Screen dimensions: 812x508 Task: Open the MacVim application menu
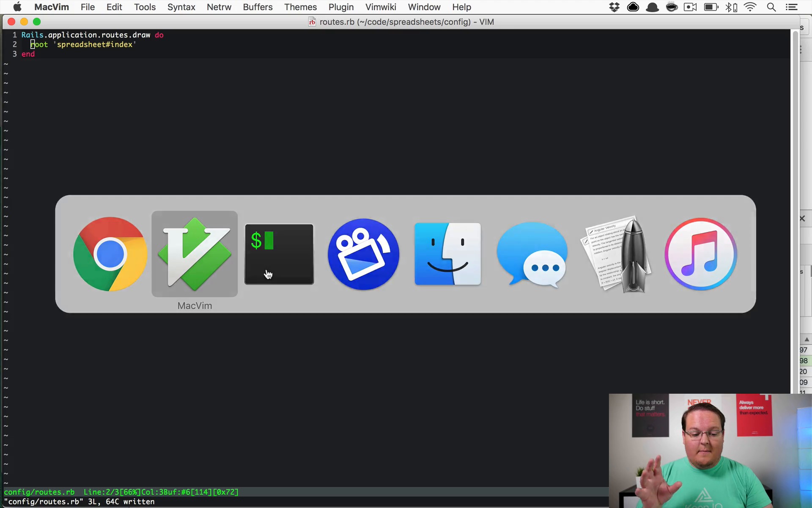tap(52, 7)
